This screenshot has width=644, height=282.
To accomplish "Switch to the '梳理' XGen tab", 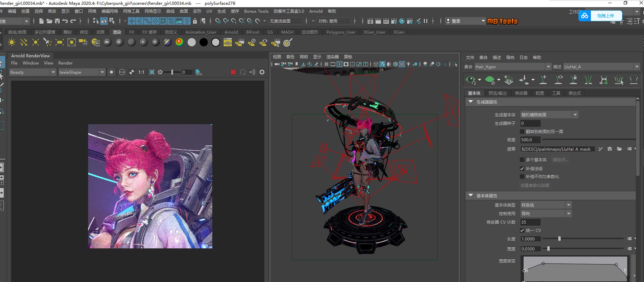I will pyautogui.click(x=540, y=93).
